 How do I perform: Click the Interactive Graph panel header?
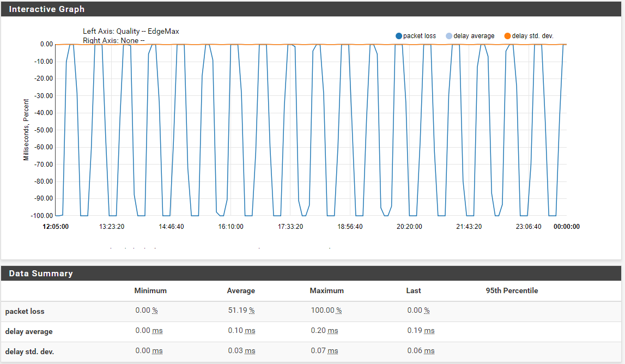pyautogui.click(x=47, y=9)
